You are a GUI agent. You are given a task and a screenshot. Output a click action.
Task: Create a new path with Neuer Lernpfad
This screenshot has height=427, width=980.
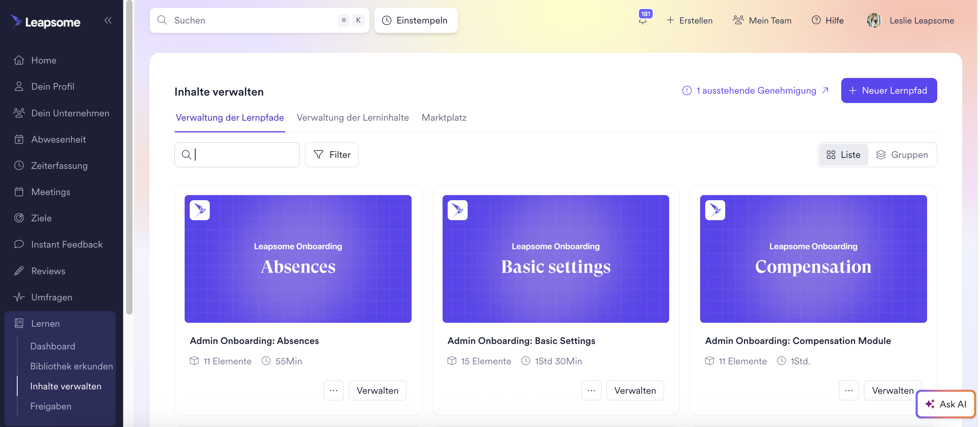pos(889,90)
